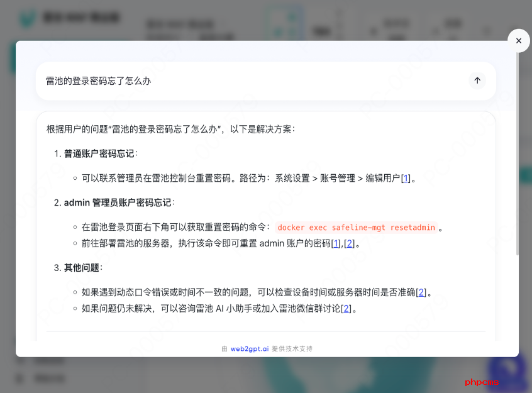Image resolution: width=532 pixels, height=393 pixels.
Task: Click the heading admin 管理员账户密码忘记
Action: 118,202
